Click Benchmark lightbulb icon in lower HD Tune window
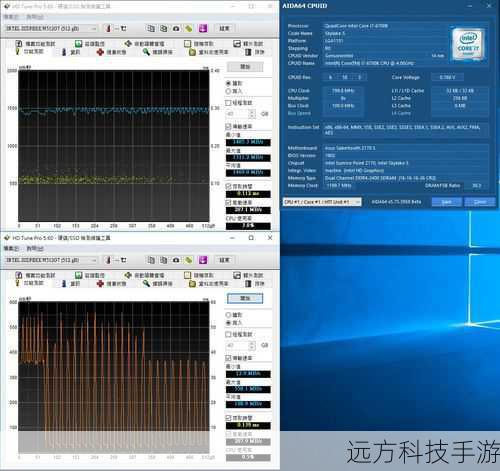500x471 pixels. pos(18,283)
